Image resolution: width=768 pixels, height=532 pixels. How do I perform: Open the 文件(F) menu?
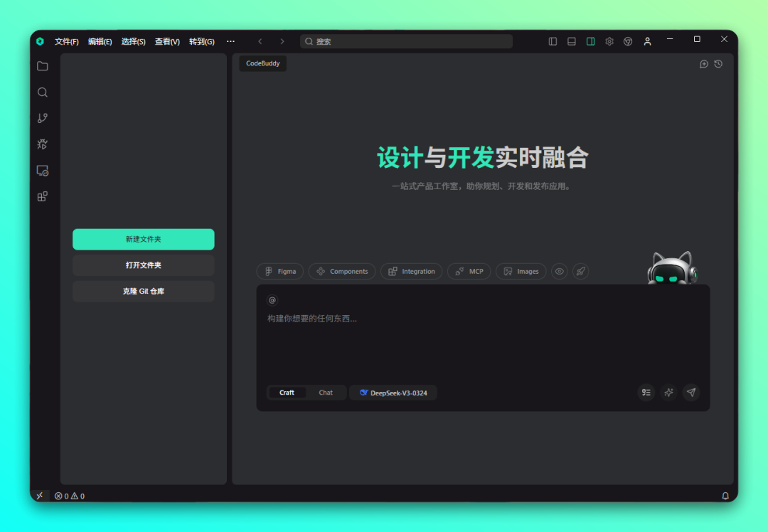(x=67, y=41)
